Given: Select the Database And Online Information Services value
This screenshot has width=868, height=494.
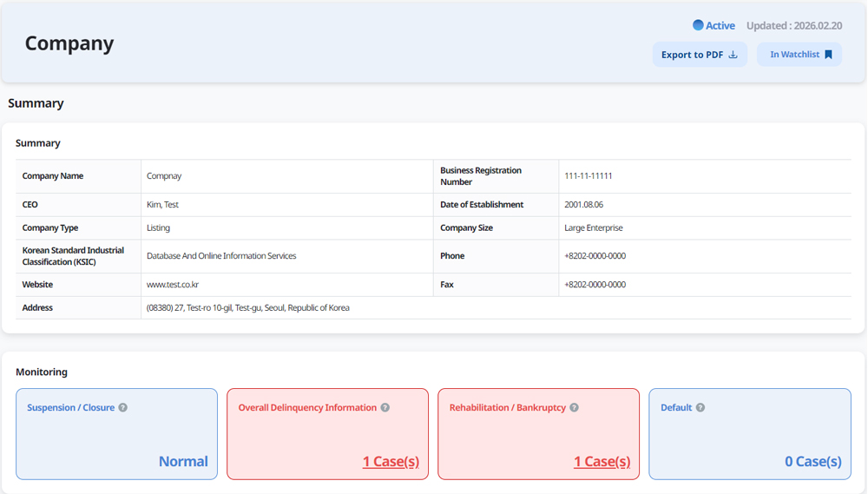Looking at the screenshot, I should point(221,256).
